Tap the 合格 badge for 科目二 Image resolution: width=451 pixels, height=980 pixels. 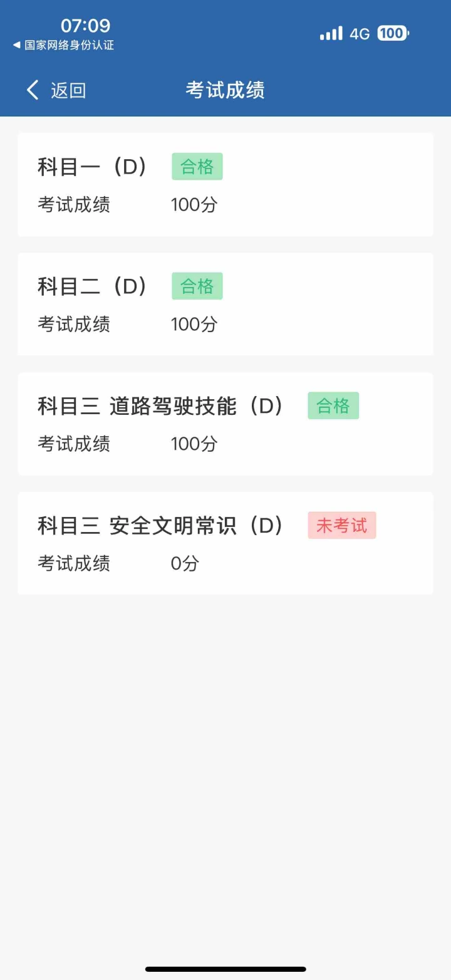tap(197, 286)
